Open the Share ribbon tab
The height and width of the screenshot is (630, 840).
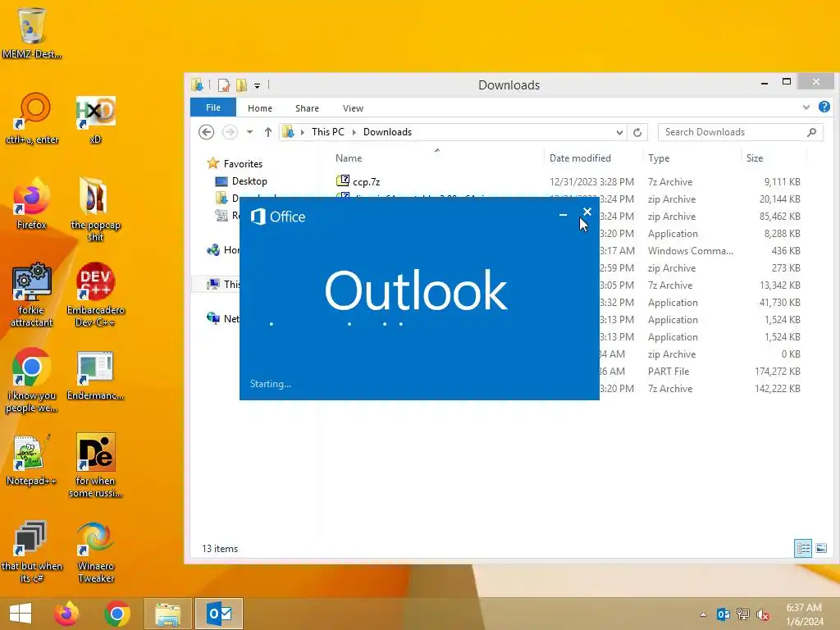coord(307,108)
